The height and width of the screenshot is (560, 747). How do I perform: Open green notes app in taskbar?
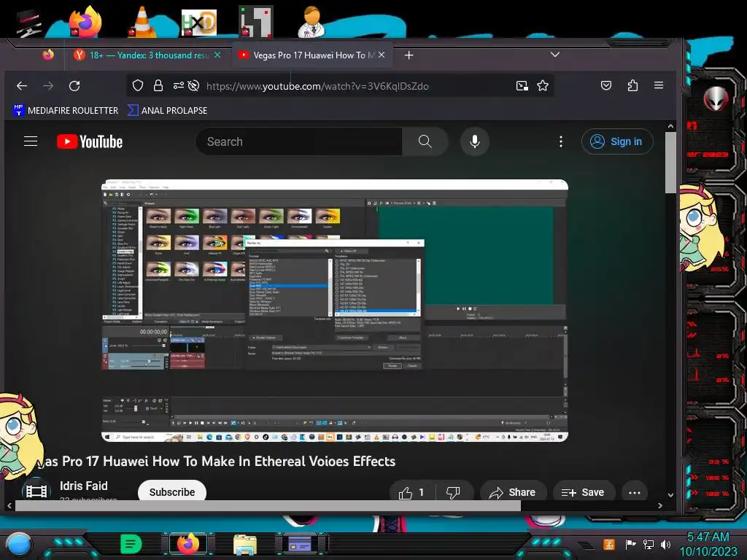(x=131, y=544)
